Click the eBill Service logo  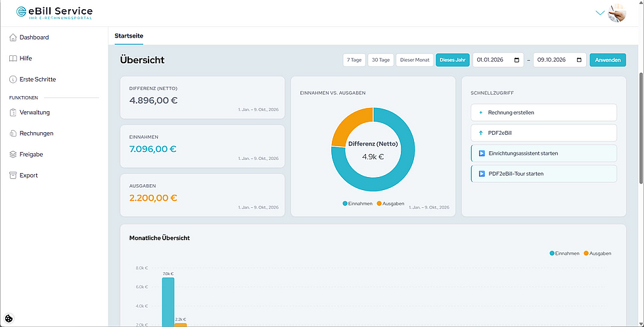pyautogui.click(x=54, y=13)
